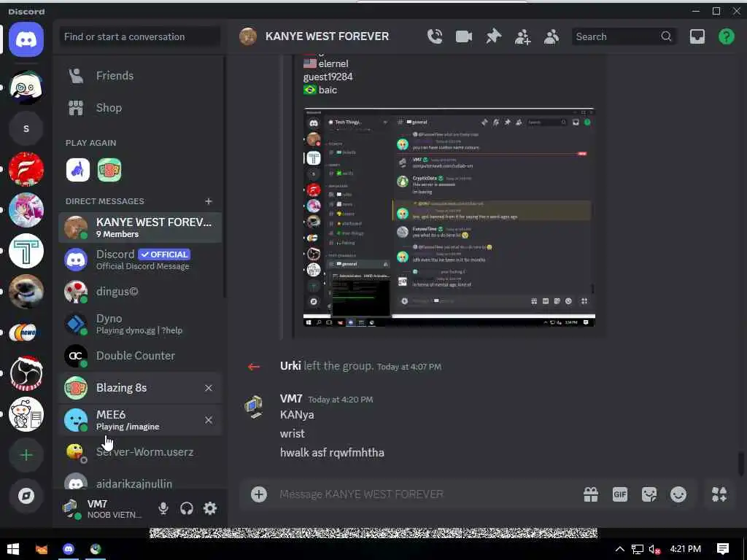Click Find or start a conversation box
This screenshot has height=560, width=747.
tap(139, 36)
